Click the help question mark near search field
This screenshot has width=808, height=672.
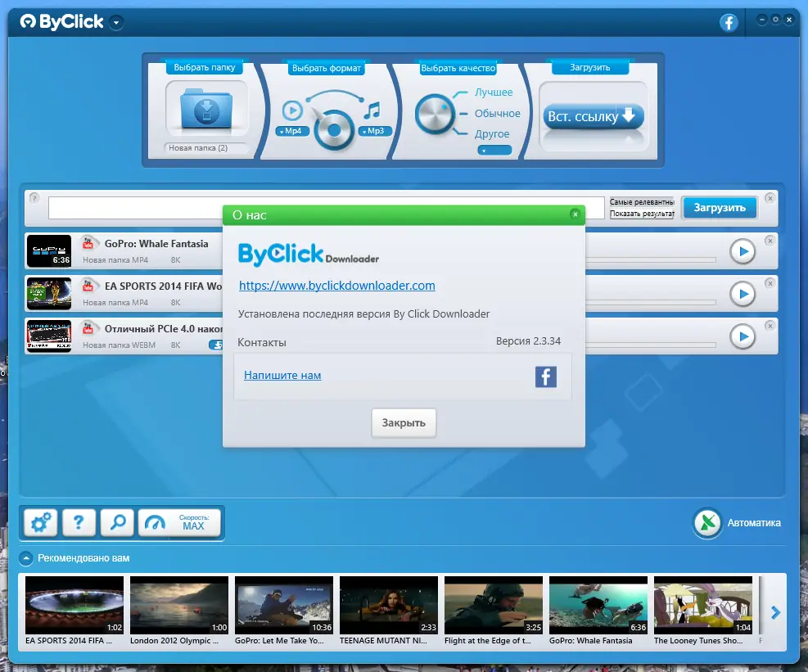point(34,198)
